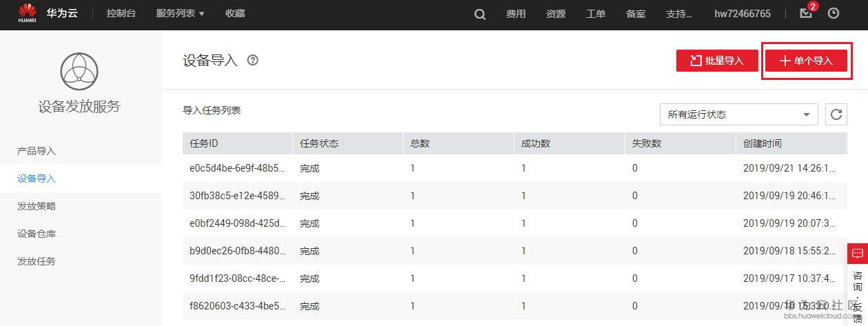
Task: Select 发放任务 in the sidebar
Action: pyautogui.click(x=37, y=261)
